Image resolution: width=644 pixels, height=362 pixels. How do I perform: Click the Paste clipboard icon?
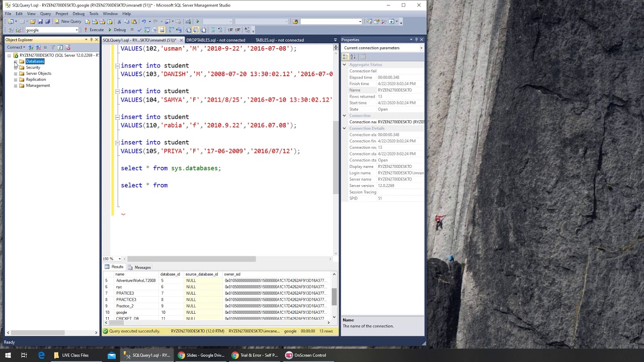(x=134, y=22)
